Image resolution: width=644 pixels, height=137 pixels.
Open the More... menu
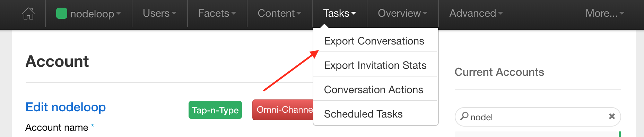605,13
